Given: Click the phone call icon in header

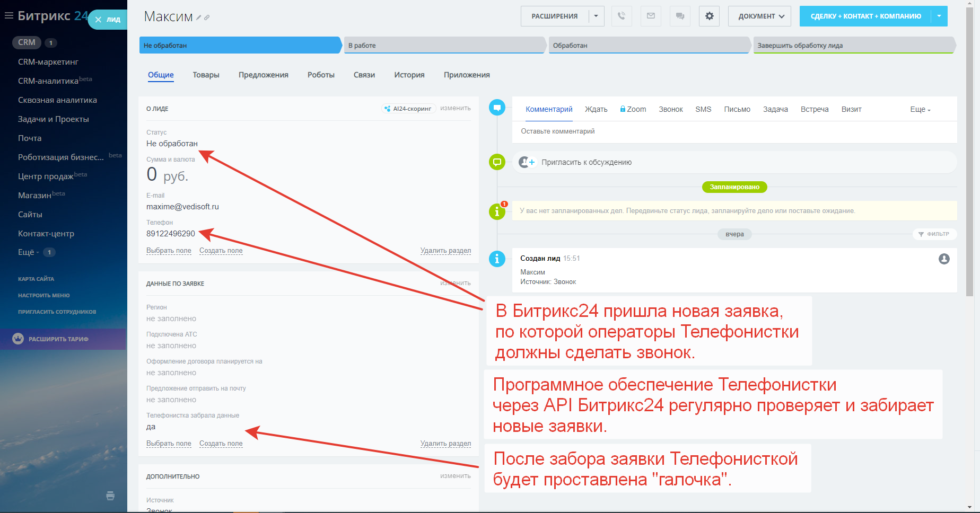Looking at the screenshot, I should pyautogui.click(x=622, y=16).
